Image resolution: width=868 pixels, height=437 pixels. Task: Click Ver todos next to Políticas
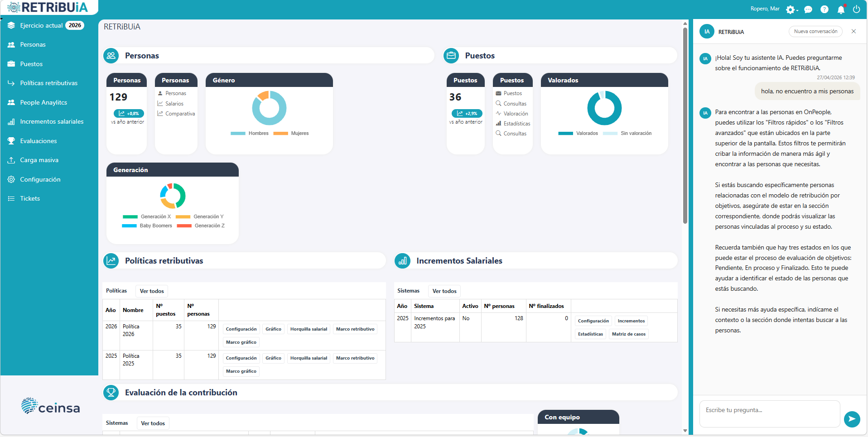point(152,291)
